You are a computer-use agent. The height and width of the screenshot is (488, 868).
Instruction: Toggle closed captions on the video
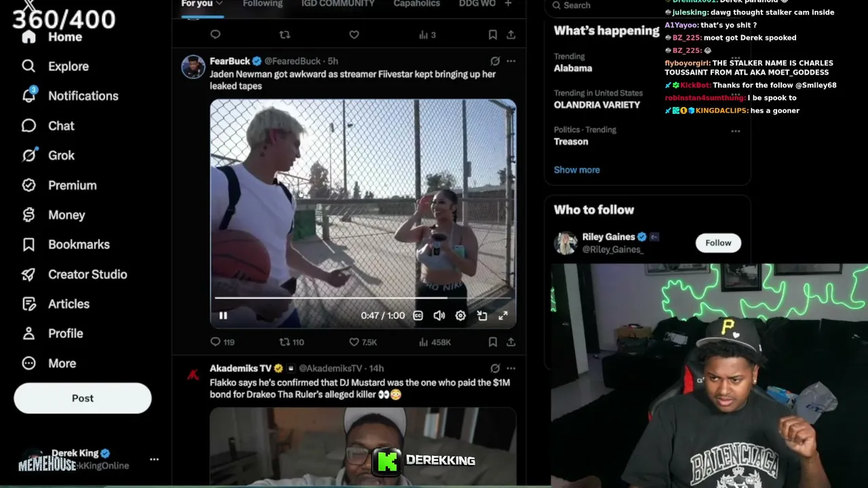tap(418, 316)
